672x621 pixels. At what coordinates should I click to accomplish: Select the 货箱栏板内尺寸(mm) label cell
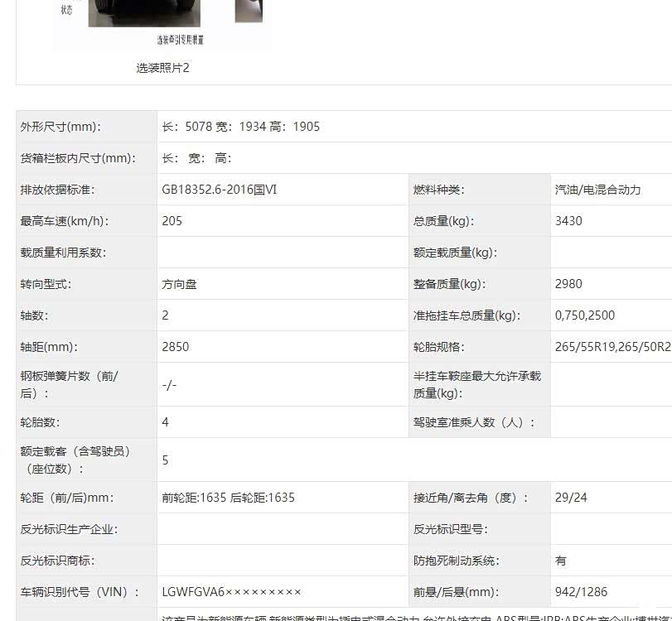coord(78,158)
